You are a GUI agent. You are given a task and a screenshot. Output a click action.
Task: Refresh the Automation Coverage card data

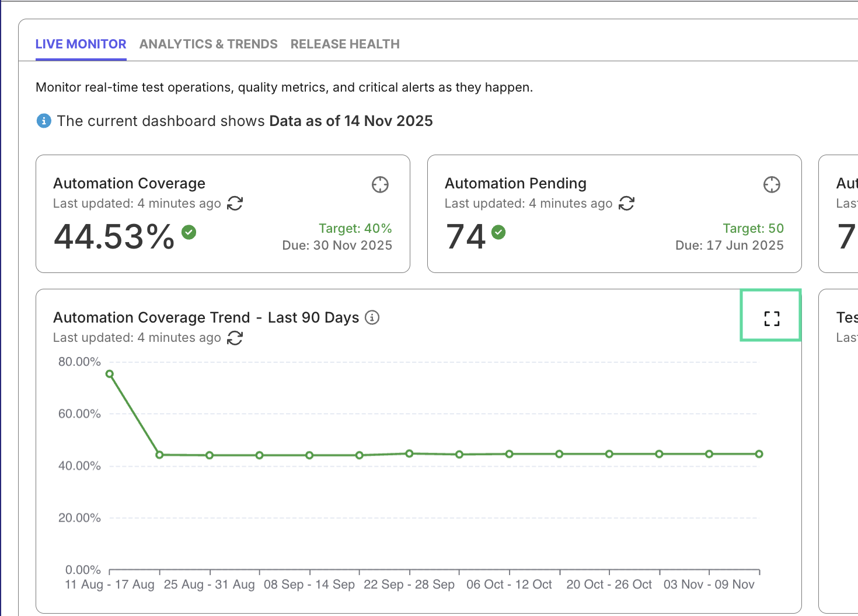point(235,204)
